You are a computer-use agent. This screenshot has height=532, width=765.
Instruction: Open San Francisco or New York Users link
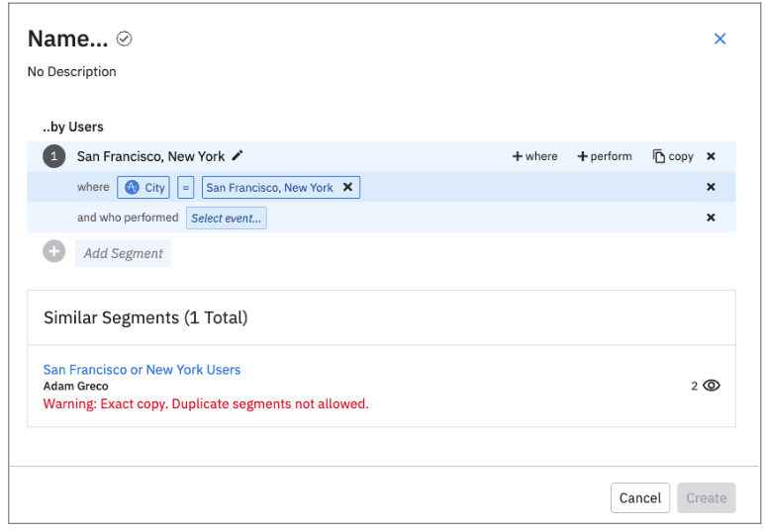[142, 370]
